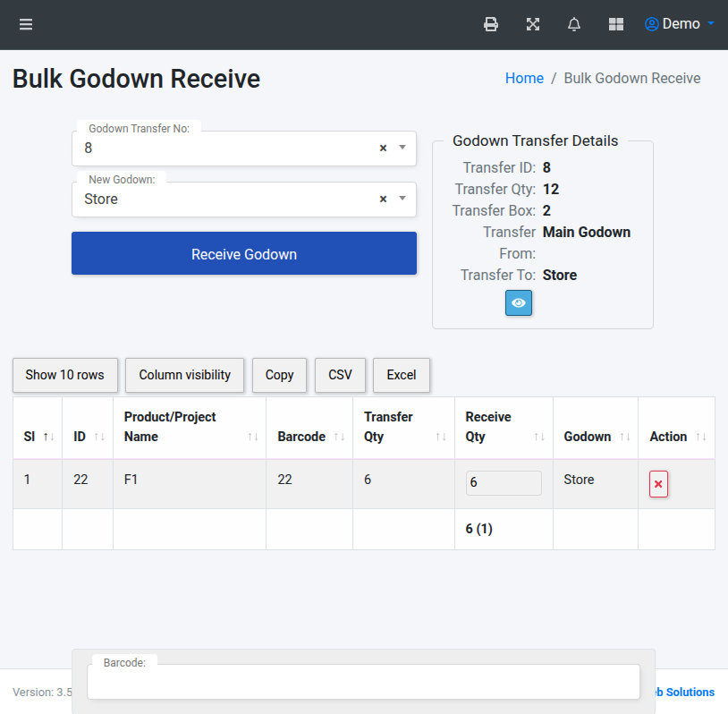Click the print icon in the top bar
728x714 pixels.
pyautogui.click(x=490, y=24)
